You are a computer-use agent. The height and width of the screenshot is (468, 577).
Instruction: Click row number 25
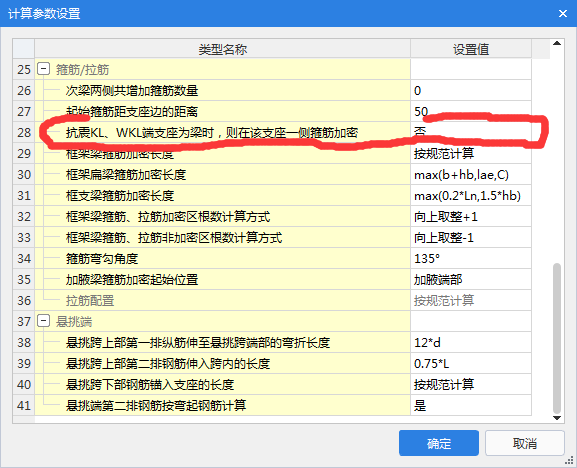pos(24,69)
